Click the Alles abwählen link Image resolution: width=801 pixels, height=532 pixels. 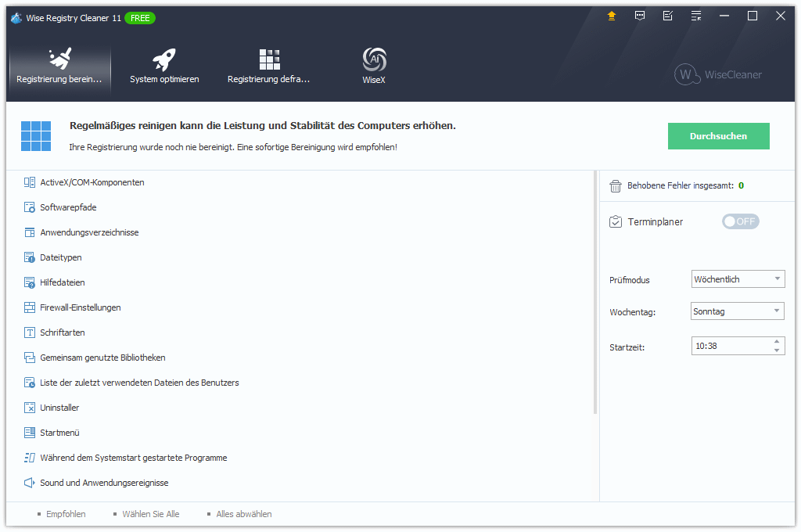[243, 514]
